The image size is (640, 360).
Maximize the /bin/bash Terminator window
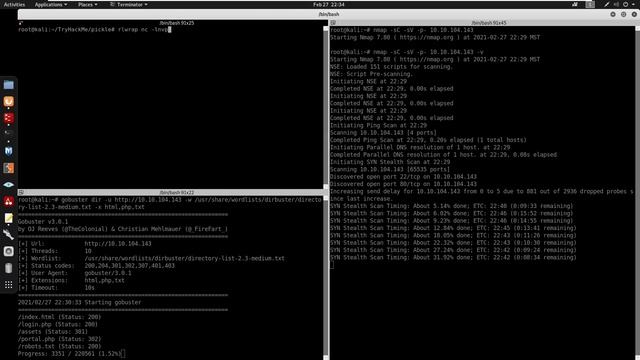pos(623,14)
